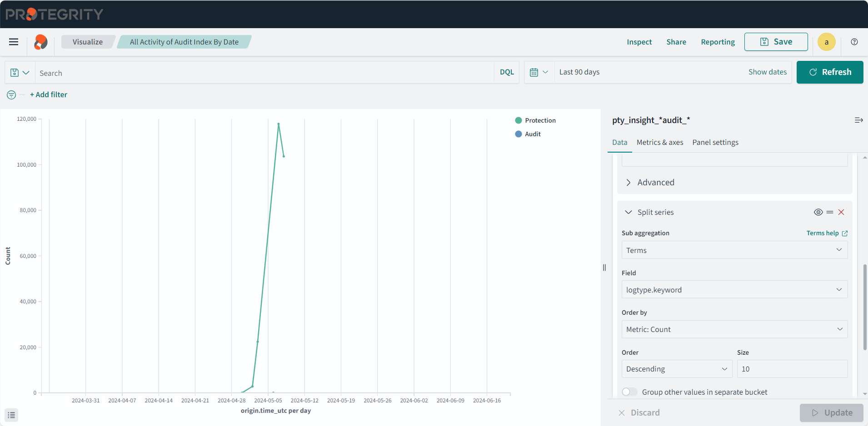The image size is (868, 426).
Task: Click + Add filter
Action: tap(49, 94)
